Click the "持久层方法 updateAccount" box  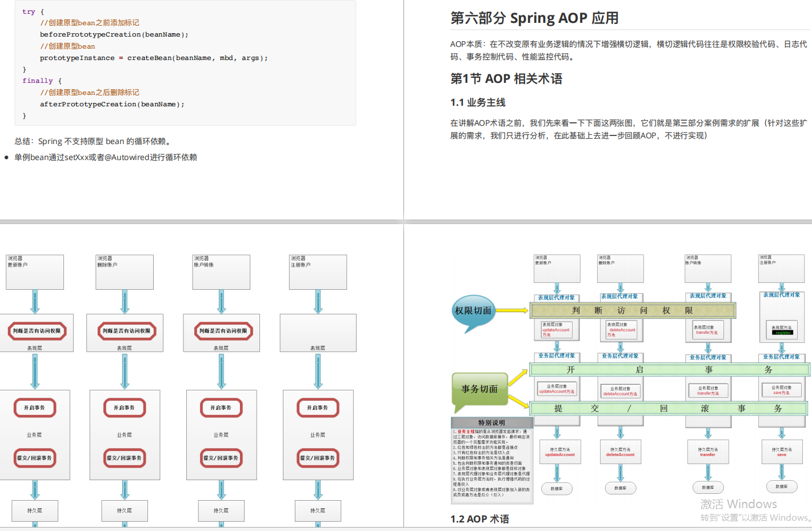click(x=560, y=452)
